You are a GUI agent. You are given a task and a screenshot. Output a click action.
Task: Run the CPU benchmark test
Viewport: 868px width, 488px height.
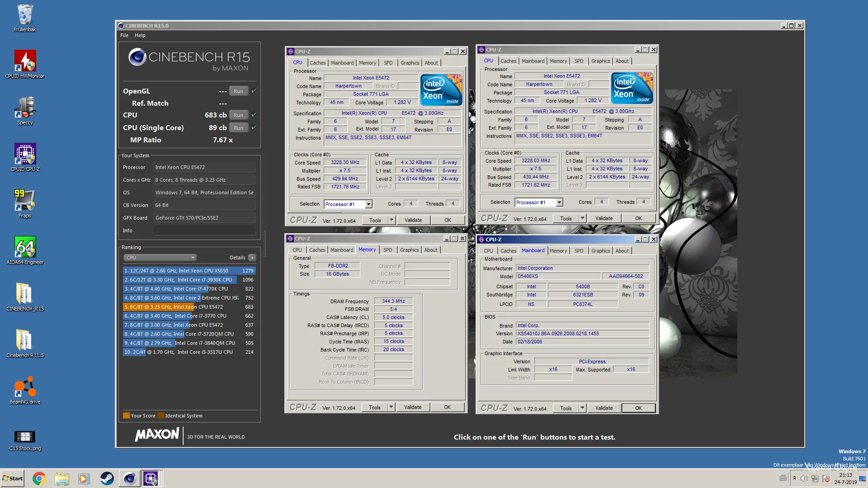[238, 115]
